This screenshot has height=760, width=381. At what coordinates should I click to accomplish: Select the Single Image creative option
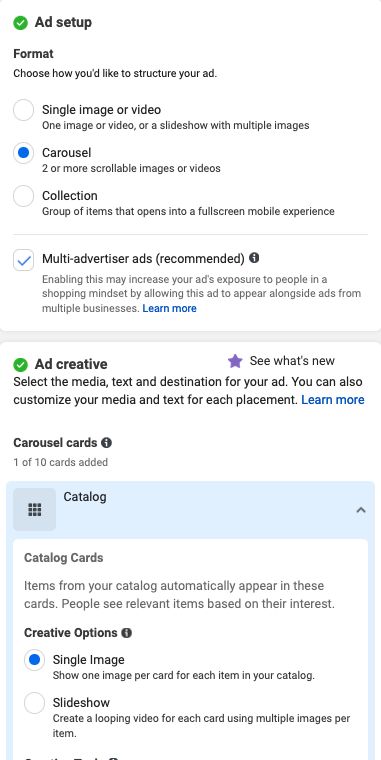[x=34, y=660]
